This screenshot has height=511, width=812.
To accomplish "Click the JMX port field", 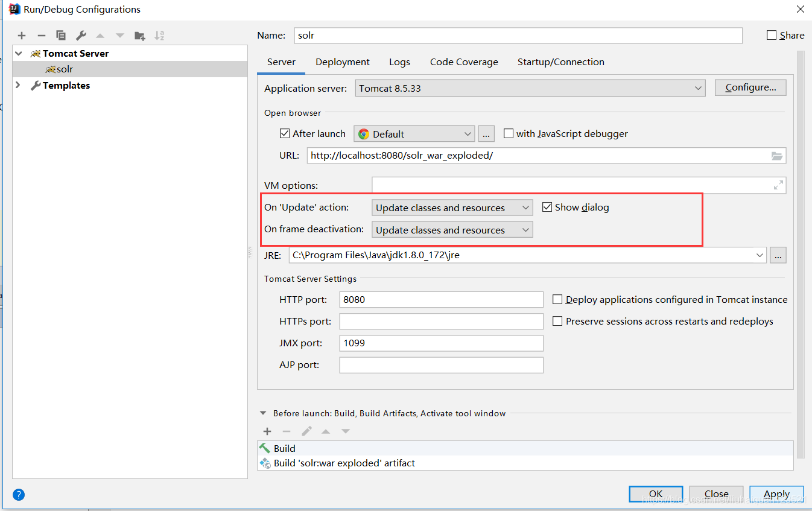I will [442, 343].
